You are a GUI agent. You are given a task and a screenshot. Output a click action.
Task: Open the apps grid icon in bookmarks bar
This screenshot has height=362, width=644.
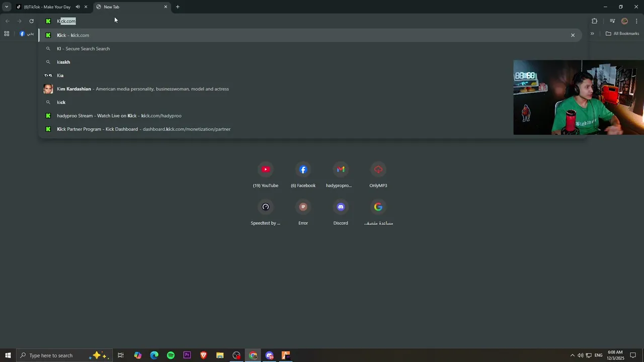[7, 34]
